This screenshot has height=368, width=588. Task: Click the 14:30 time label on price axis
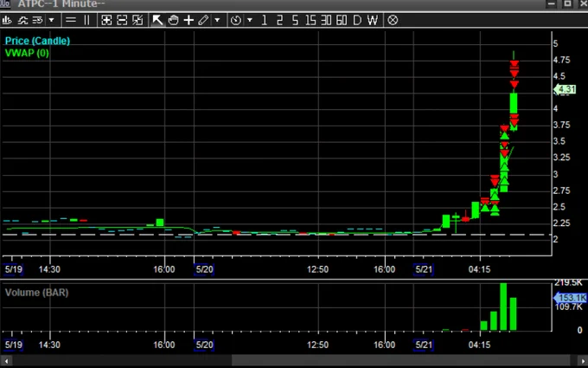(x=49, y=269)
